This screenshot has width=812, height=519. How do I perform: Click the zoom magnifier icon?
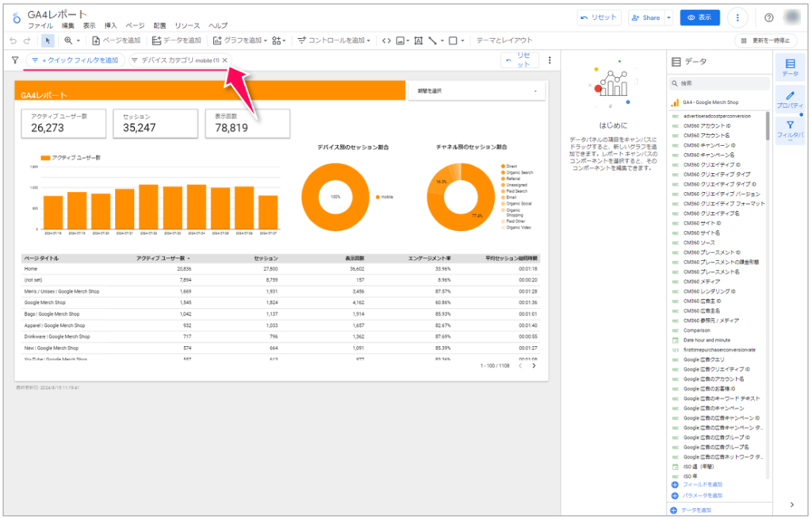tap(68, 40)
